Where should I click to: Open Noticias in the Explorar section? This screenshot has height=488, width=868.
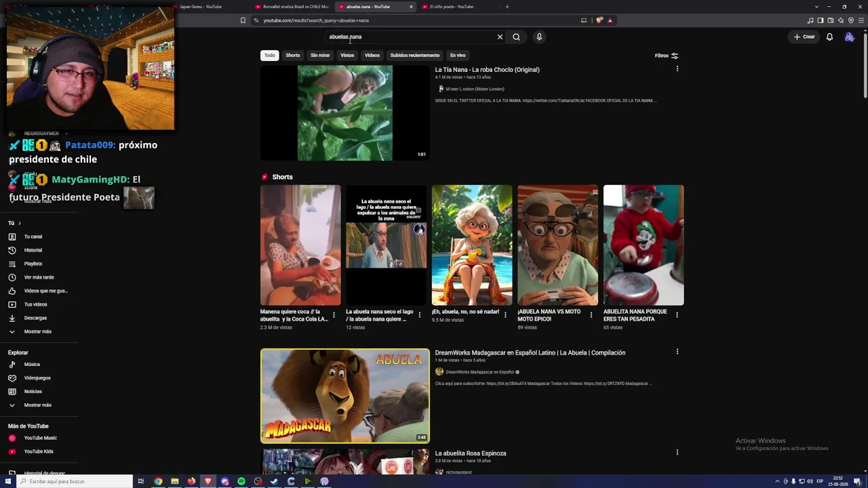tap(33, 392)
